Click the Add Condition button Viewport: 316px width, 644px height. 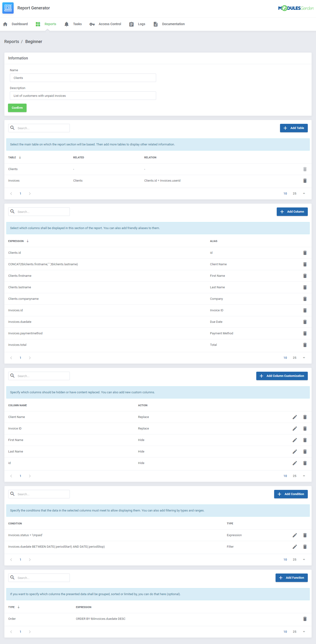tap(291, 494)
